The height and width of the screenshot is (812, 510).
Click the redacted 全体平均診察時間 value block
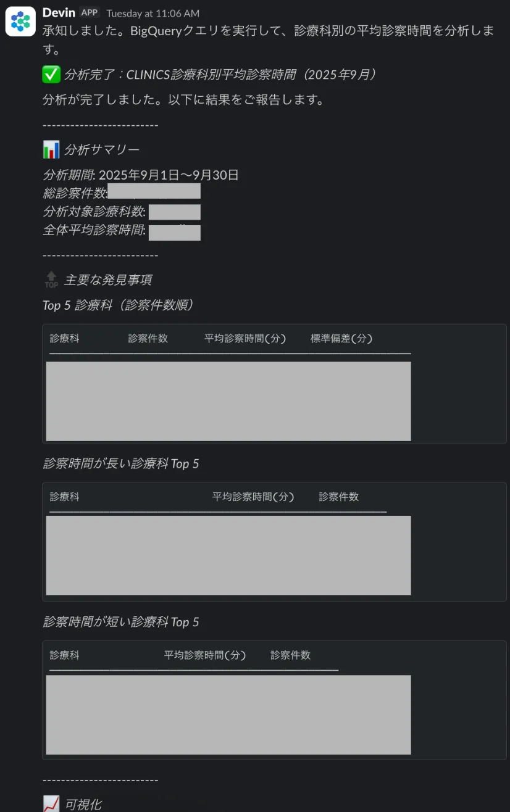tap(175, 233)
